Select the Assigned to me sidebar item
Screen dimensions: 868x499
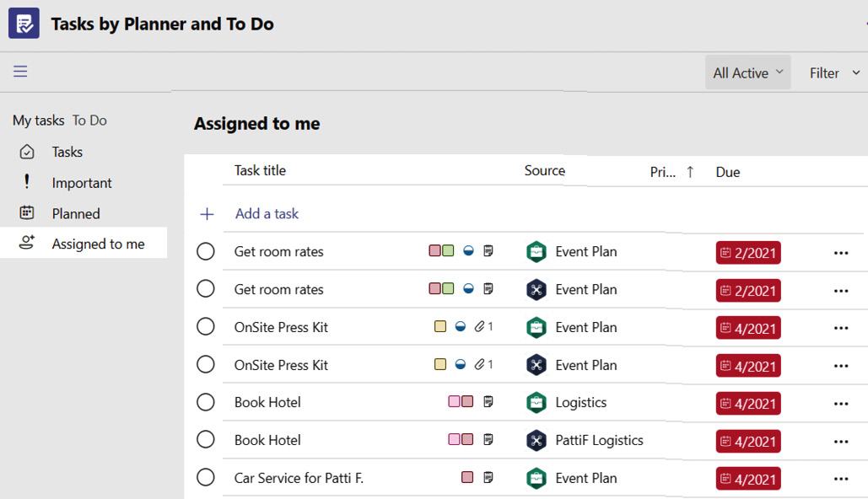pyautogui.click(x=83, y=243)
